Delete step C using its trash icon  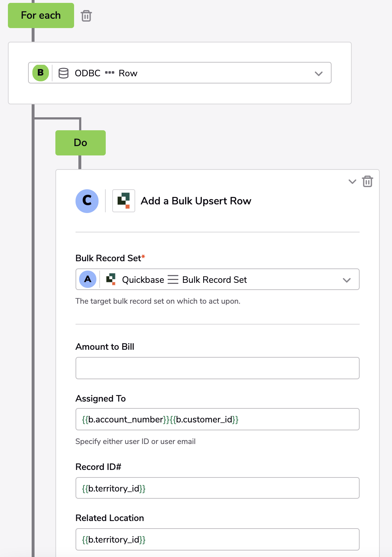[x=368, y=181]
